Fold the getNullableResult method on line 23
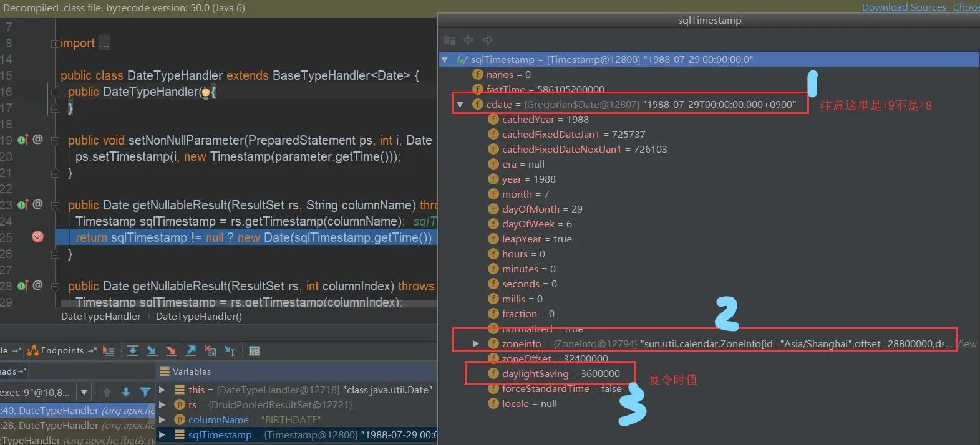 tap(55, 205)
